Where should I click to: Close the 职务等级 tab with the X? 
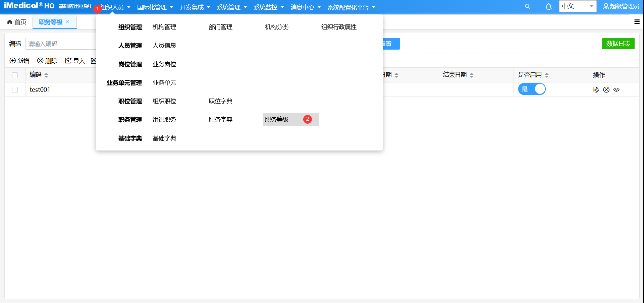click(67, 22)
